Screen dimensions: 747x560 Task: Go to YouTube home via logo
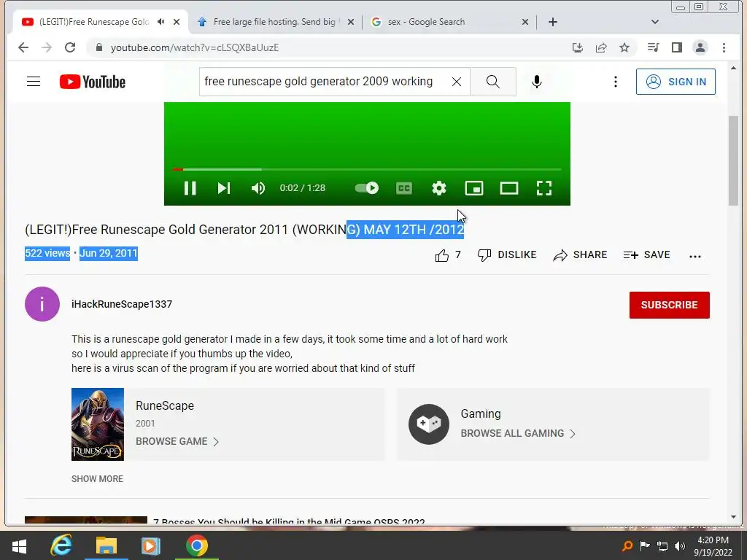93,82
